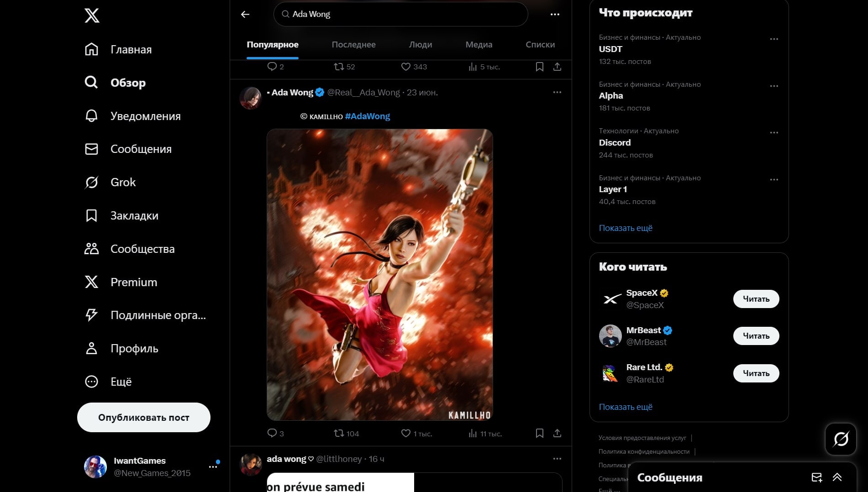Switch to the Списки tab
Screen dimensions: 868x492
pyautogui.click(x=540, y=45)
